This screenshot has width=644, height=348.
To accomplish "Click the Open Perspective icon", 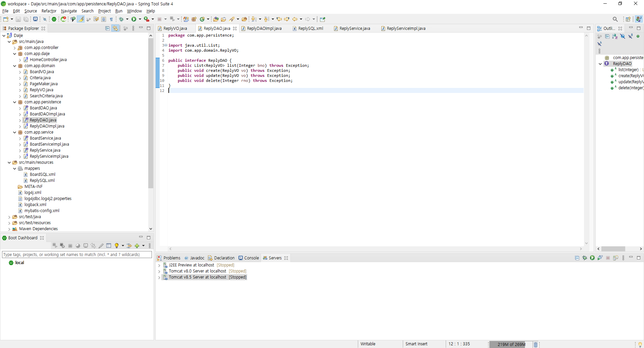I will click(x=628, y=19).
